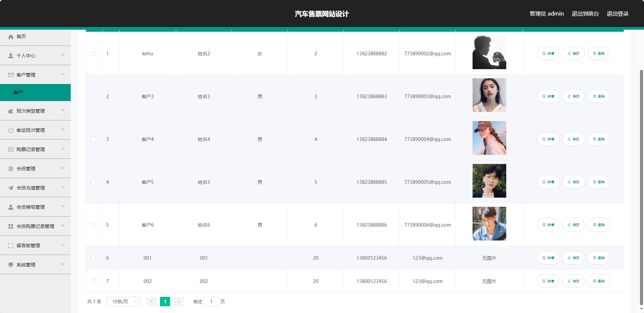Screen dimensions: 644x313
Task: View 详情 for 客户3
Action: 548,96
